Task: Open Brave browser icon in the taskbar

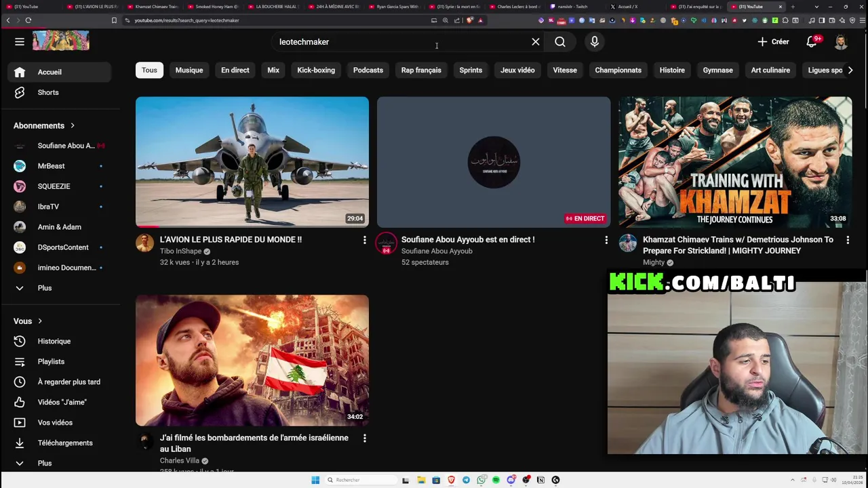Action: pyautogui.click(x=451, y=480)
